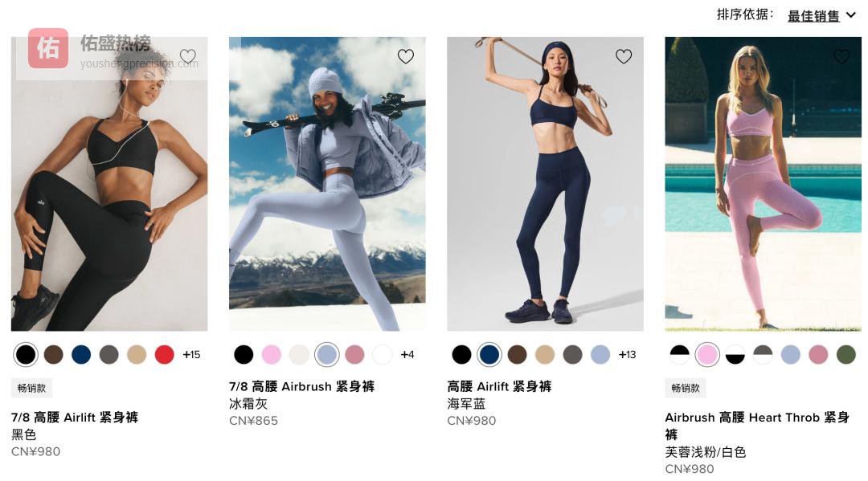Click heart icon on ice gray Airbrush leggings
This screenshot has width=868, height=481.
406,56
